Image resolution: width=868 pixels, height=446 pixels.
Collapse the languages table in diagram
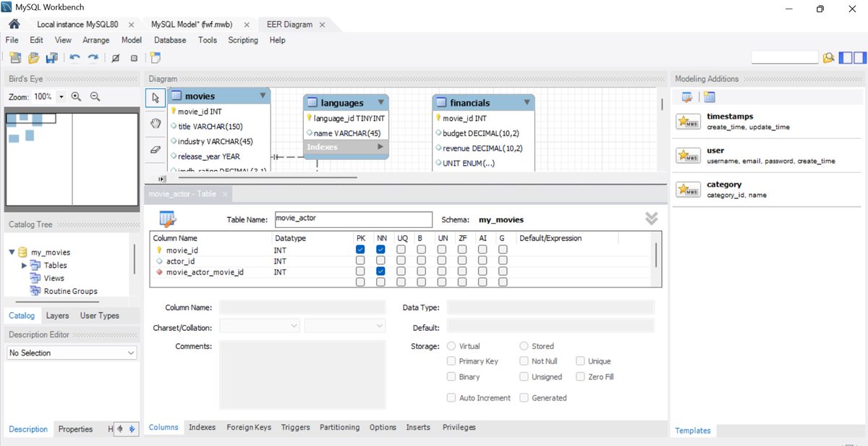380,102
